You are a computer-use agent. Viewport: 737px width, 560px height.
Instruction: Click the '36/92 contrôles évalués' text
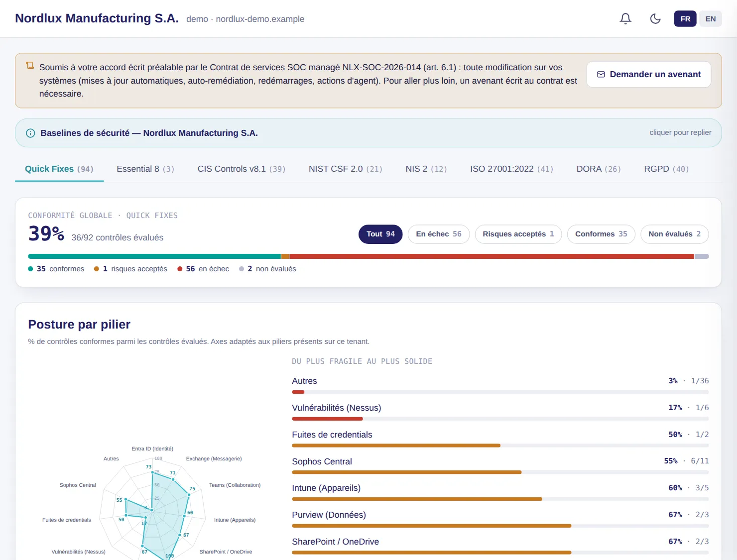point(118,237)
